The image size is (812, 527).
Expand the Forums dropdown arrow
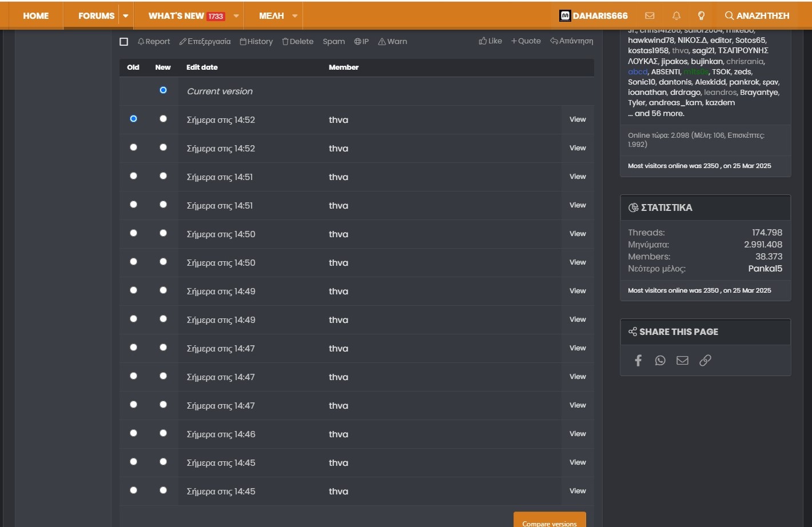(125, 16)
